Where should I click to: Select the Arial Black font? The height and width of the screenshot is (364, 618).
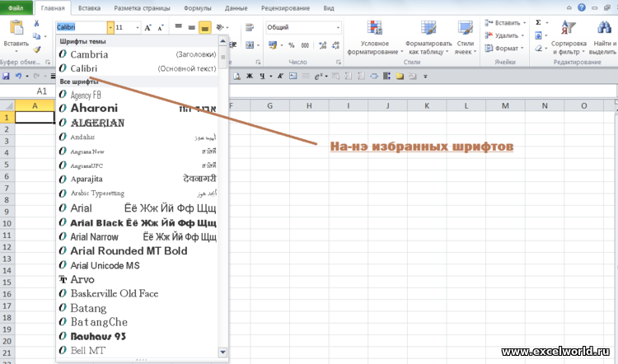[137, 222]
